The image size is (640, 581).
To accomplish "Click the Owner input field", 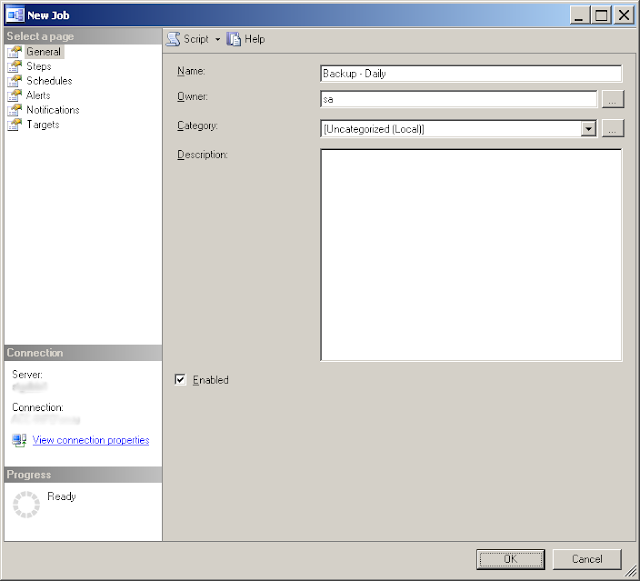I will click(x=458, y=99).
